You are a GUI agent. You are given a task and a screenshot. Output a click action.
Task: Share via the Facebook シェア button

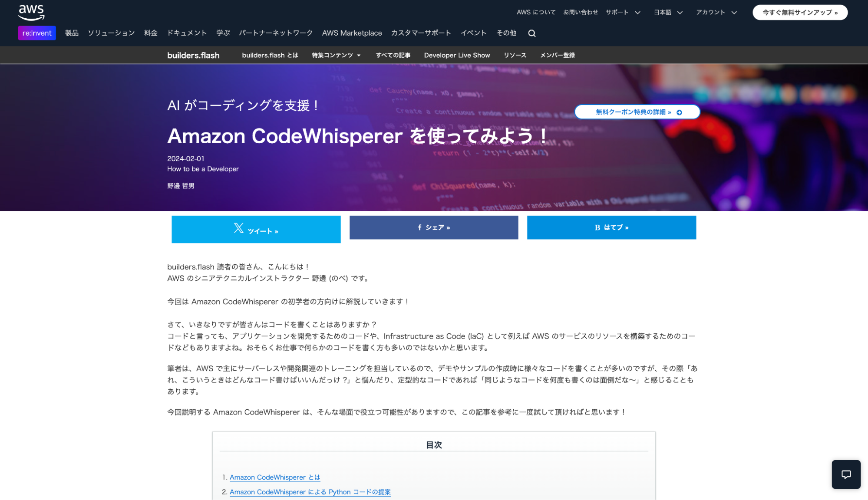[434, 227]
